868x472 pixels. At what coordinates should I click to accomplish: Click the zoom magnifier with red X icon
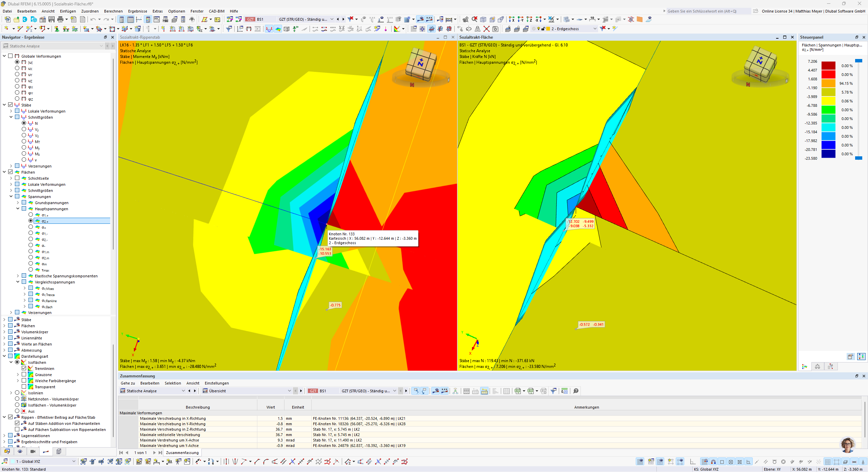coord(474,19)
